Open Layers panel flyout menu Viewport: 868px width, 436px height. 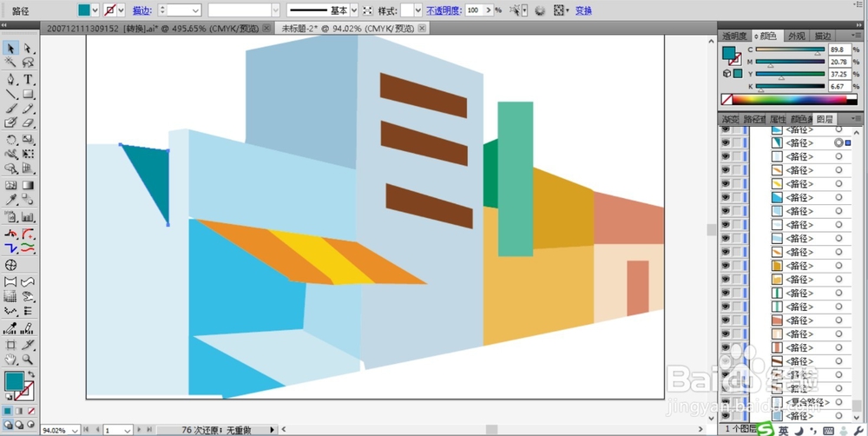coord(855,118)
